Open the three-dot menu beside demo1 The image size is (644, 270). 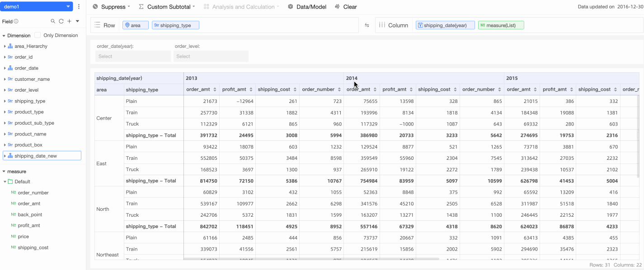(79, 7)
